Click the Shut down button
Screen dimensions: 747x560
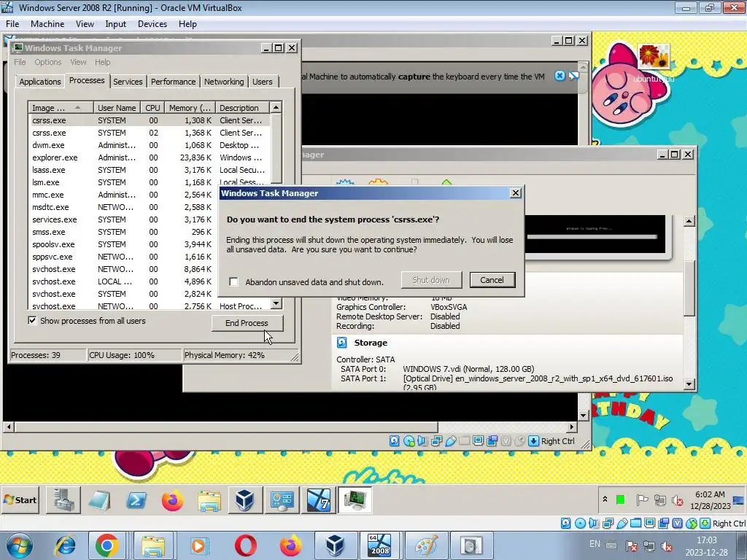pyautogui.click(x=431, y=280)
